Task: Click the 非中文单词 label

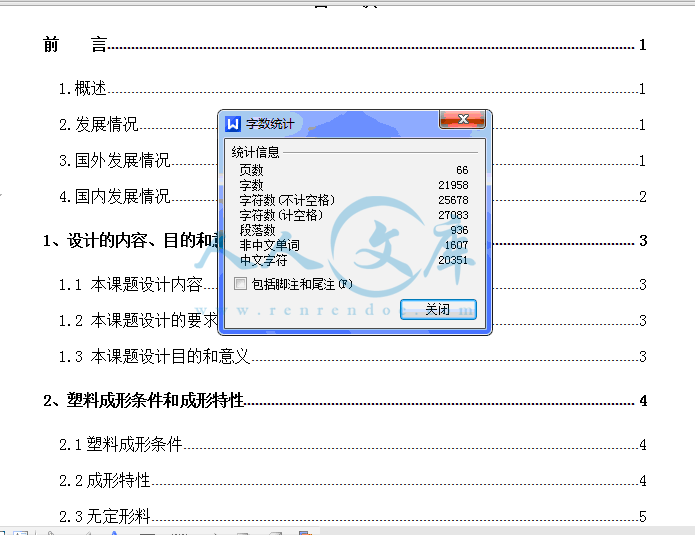Action: 269,245
